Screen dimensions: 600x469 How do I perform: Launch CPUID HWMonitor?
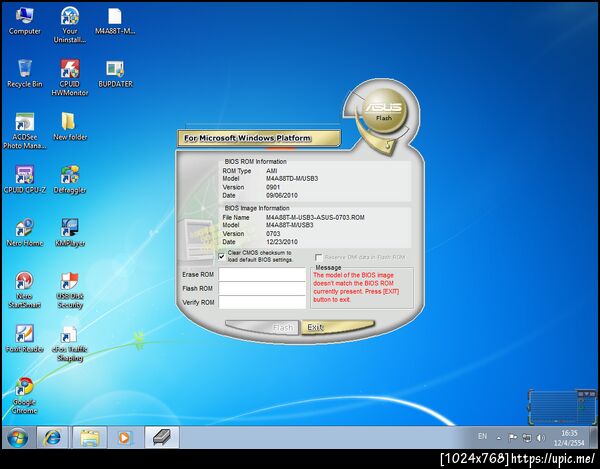tap(70, 78)
